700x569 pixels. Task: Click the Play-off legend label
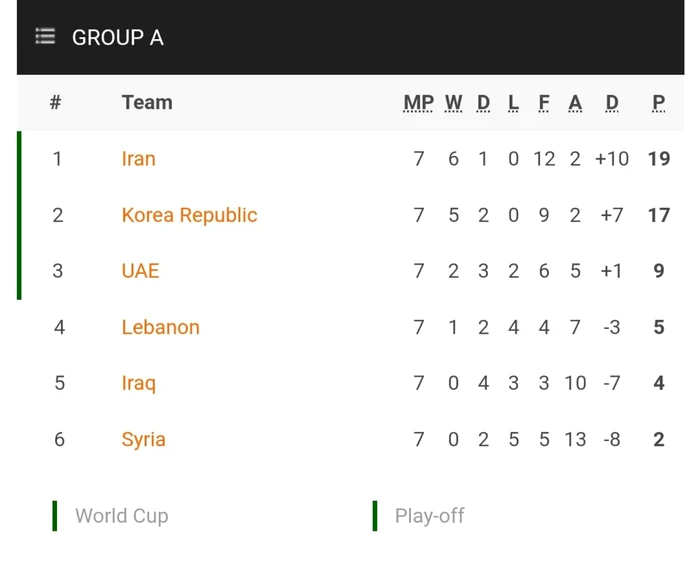pyautogui.click(x=429, y=516)
